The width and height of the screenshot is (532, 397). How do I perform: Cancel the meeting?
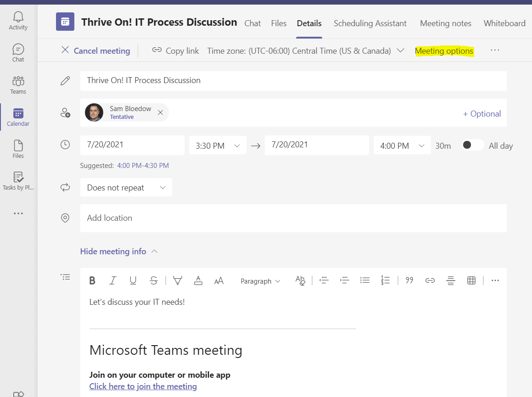95,50
